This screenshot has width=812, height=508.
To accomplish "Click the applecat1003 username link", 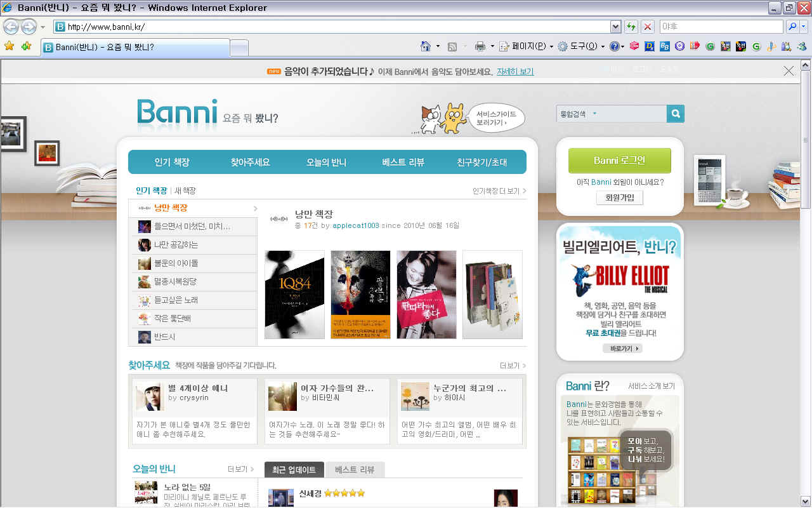I will click(356, 225).
